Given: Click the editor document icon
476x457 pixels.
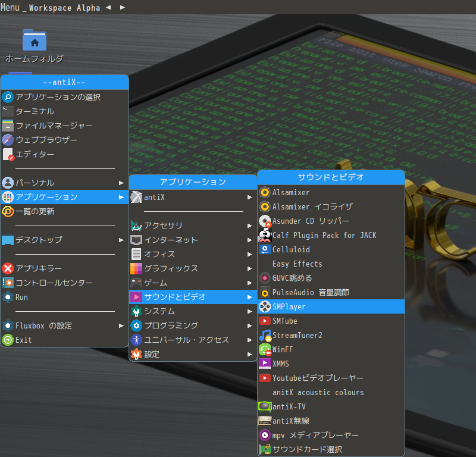Looking at the screenshot, I should 8,154.
